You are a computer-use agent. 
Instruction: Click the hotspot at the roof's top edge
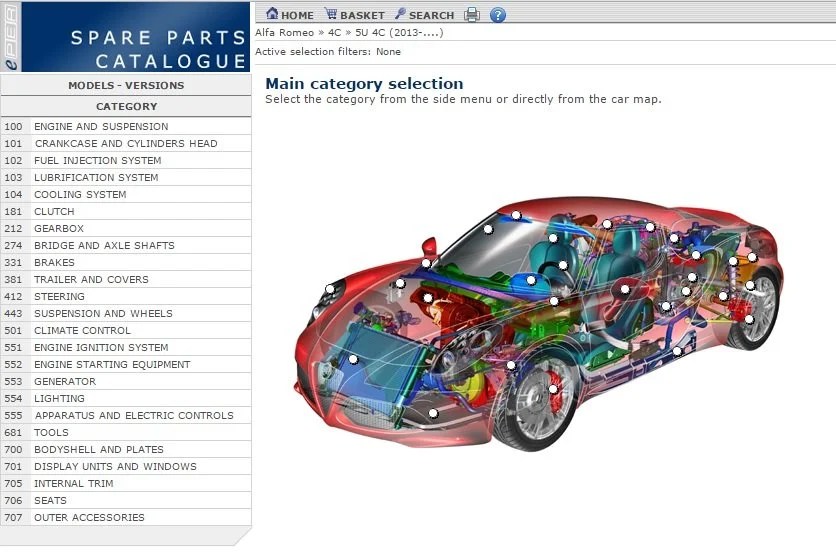516,215
